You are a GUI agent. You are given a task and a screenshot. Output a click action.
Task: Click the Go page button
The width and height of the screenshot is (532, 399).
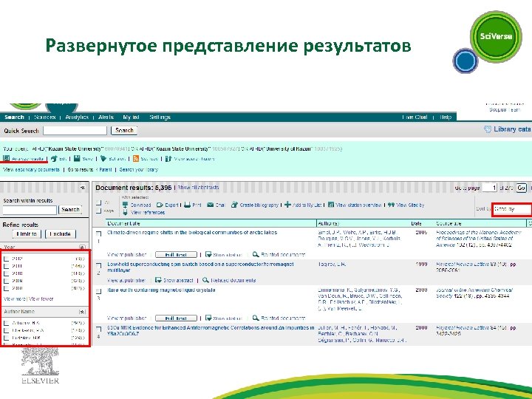click(521, 188)
